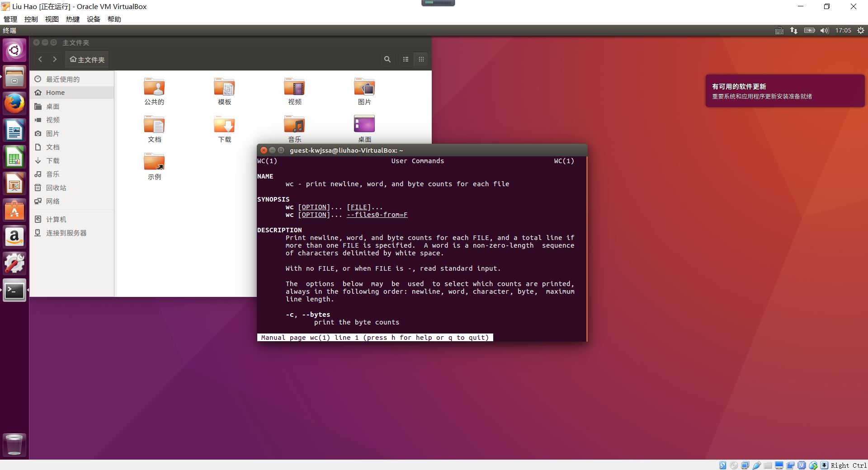Open the 音乐 folder icon
Viewport: 868px width, 470px height.
pos(294,129)
